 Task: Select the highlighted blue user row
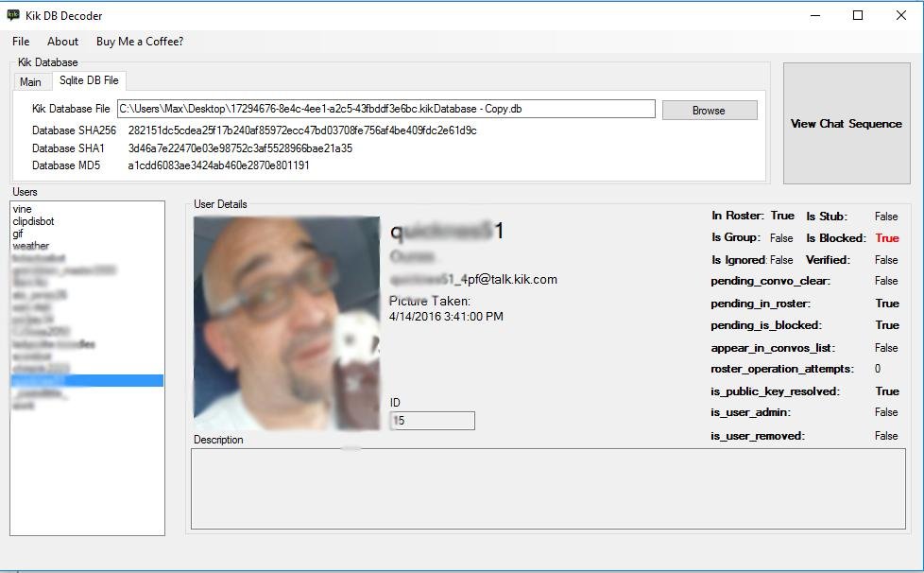pos(87,380)
